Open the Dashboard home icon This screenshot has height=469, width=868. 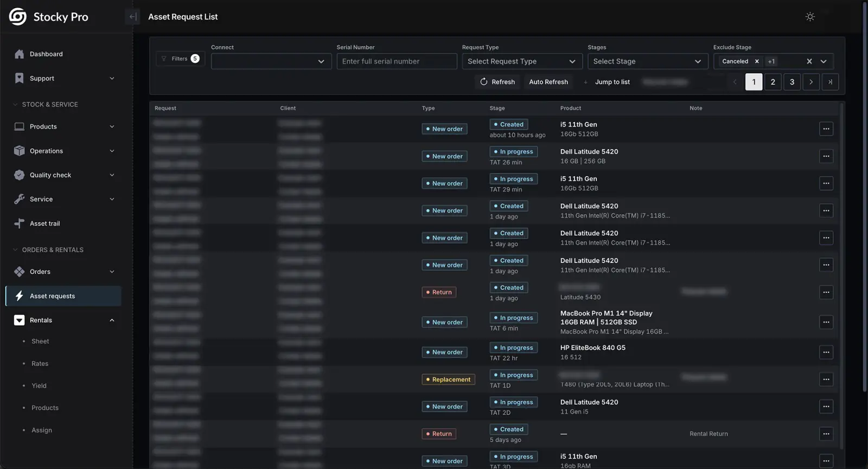pos(20,54)
